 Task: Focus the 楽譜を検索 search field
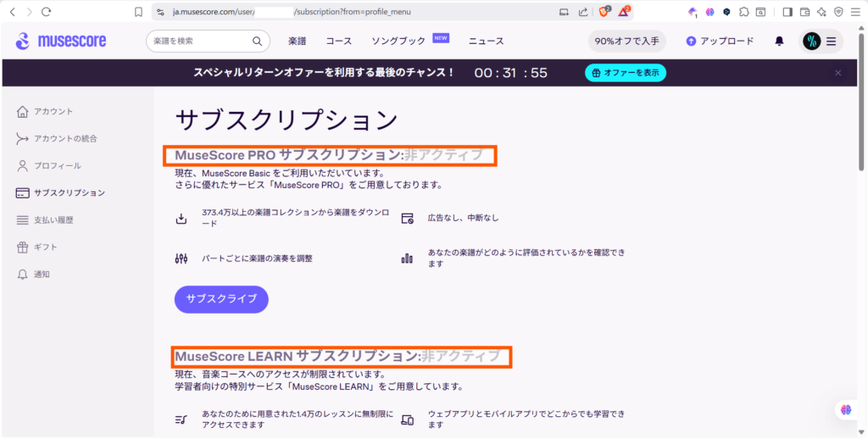[x=199, y=41]
